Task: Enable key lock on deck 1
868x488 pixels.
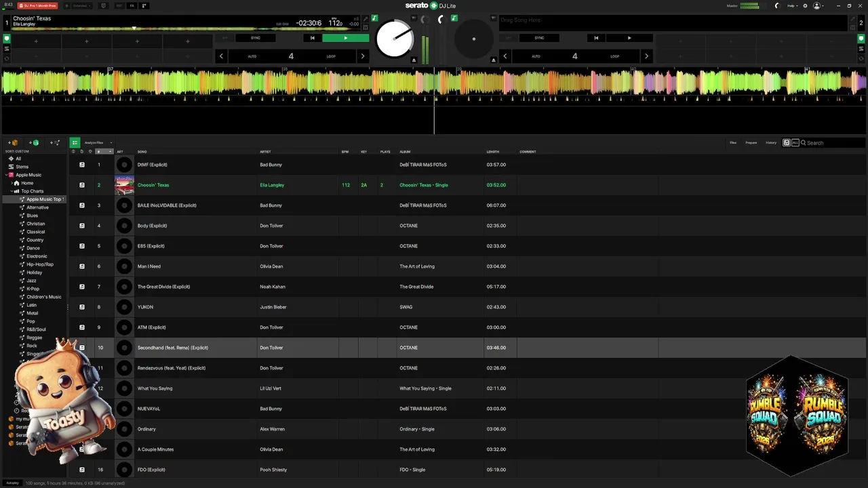Action: tap(375, 19)
